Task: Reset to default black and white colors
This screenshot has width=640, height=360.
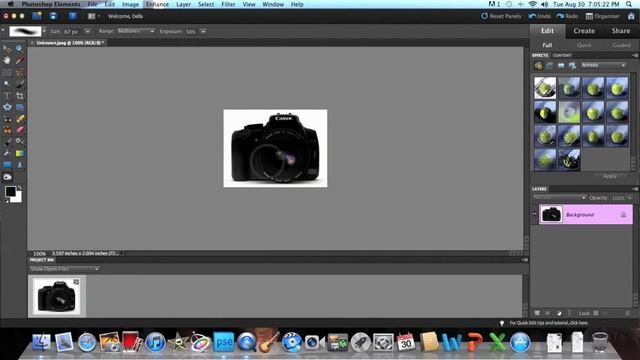Action: pos(7,200)
